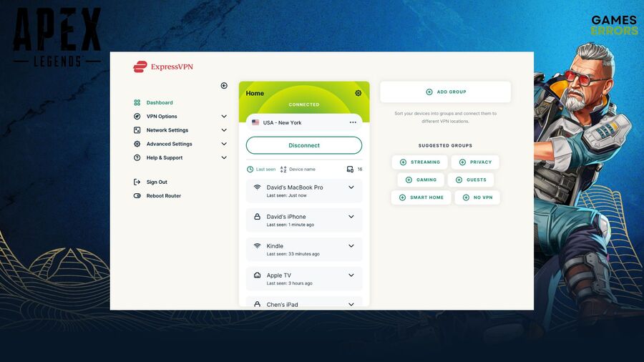Click the A-Z device name sort icon
Screen dimensions: 644x362
click(x=283, y=169)
